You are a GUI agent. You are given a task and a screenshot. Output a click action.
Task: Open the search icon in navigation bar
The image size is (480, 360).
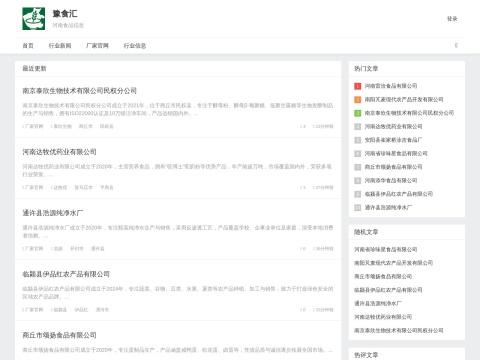456,45
